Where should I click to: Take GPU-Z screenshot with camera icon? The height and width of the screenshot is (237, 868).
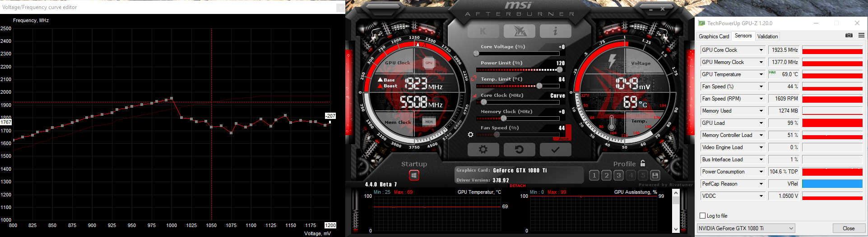coord(849,35)
